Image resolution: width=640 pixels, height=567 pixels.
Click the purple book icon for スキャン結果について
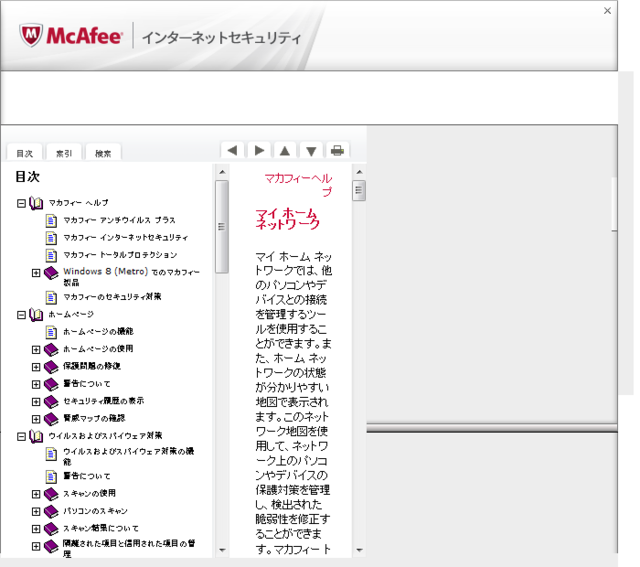click(51, 529)
